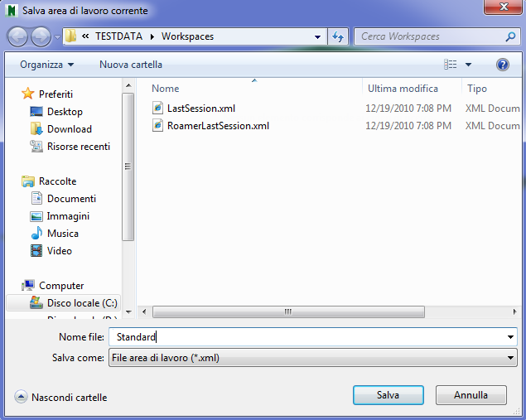
Task: Click the refresh button next to address bar
Action: [338, 36]
